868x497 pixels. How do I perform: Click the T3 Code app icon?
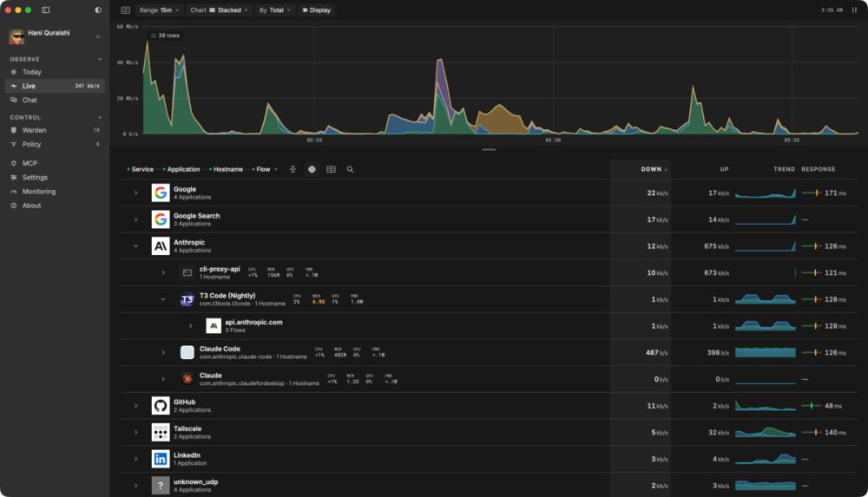[x=187, y=299]
